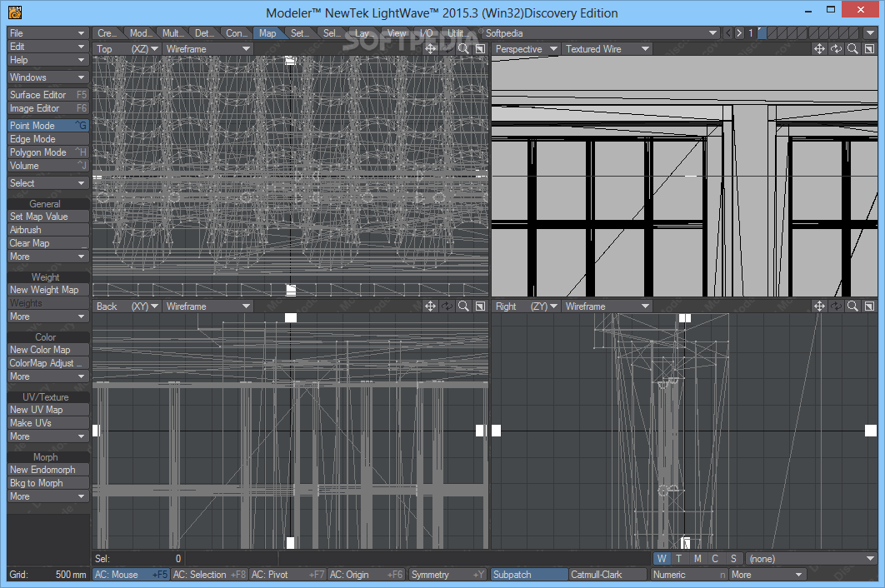The height and width of the screenshot is (588, 885).
Task: Maximize the Top viewport with its expand icon
Action: tap(480, 49)
